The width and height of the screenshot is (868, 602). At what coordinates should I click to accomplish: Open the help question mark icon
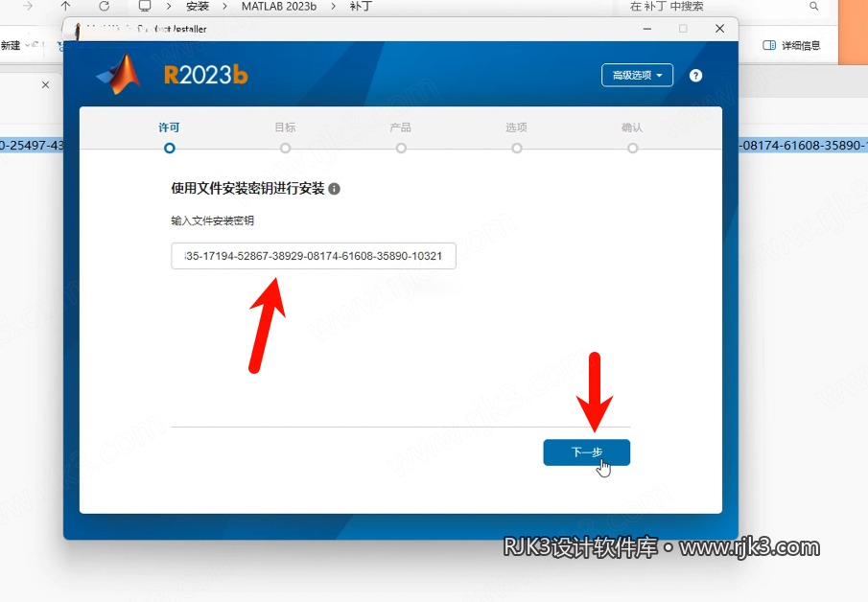tap(696, 76)
